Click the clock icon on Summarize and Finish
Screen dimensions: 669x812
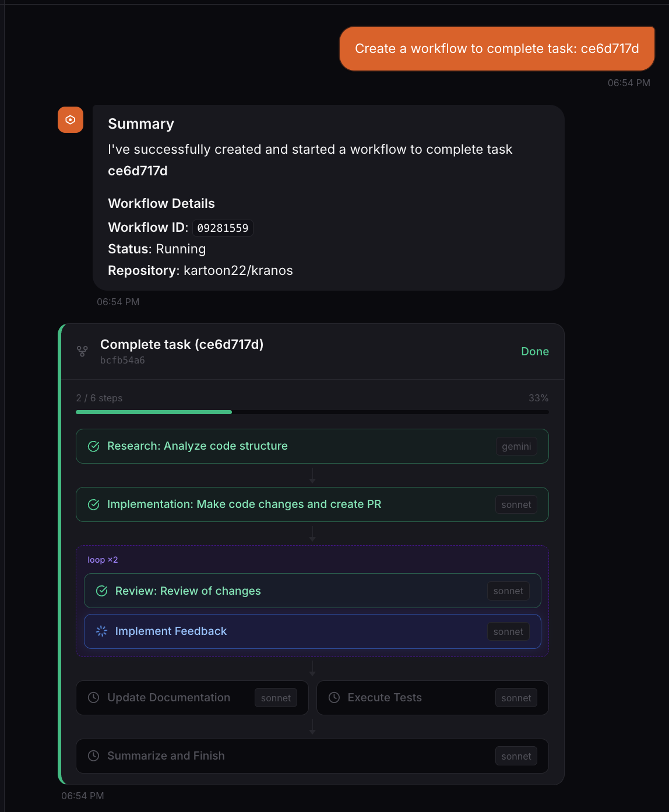click(94, 756)
